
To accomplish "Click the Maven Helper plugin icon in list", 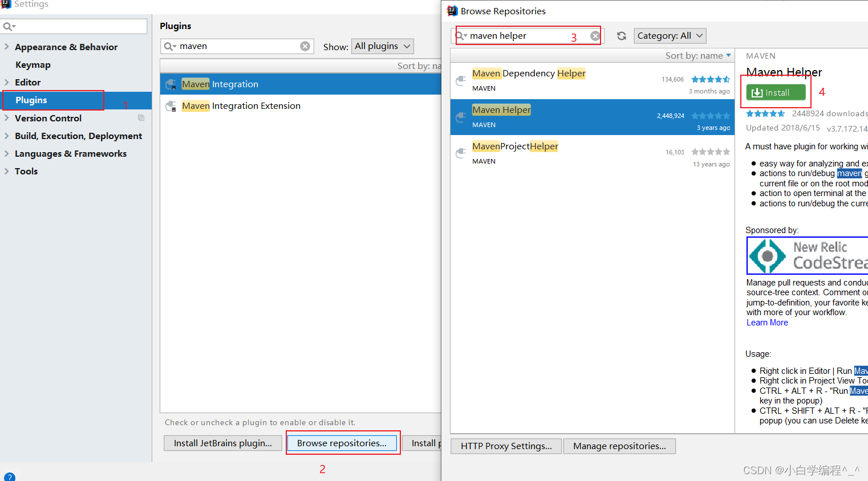I will [x=461, y=117].
